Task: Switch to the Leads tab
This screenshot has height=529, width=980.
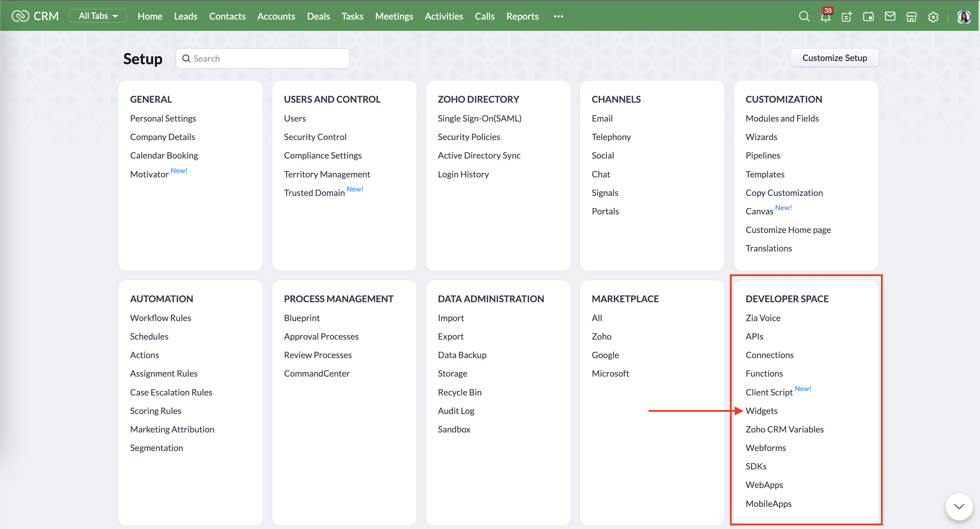Action: (x=185, y=16)
